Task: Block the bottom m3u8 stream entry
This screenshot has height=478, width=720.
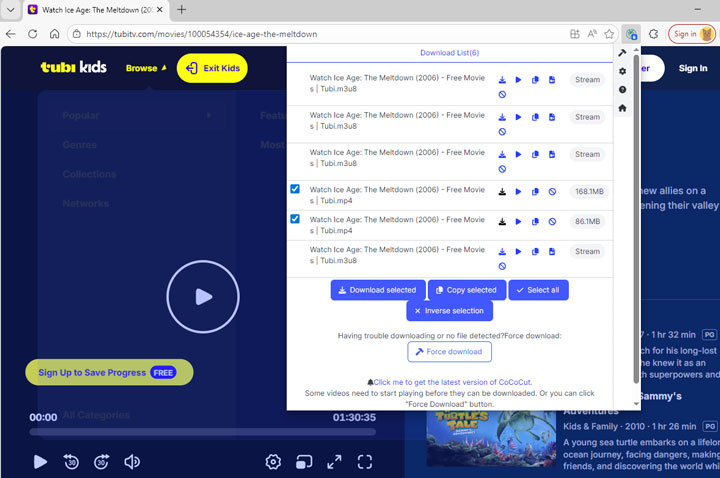Action: coord(502,266)
